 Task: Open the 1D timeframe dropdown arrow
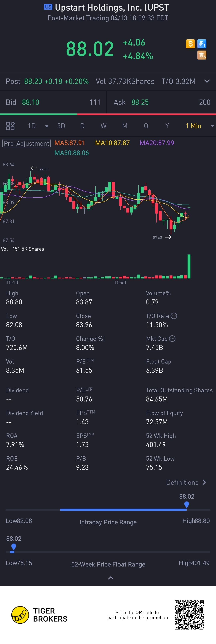[47, 126]
